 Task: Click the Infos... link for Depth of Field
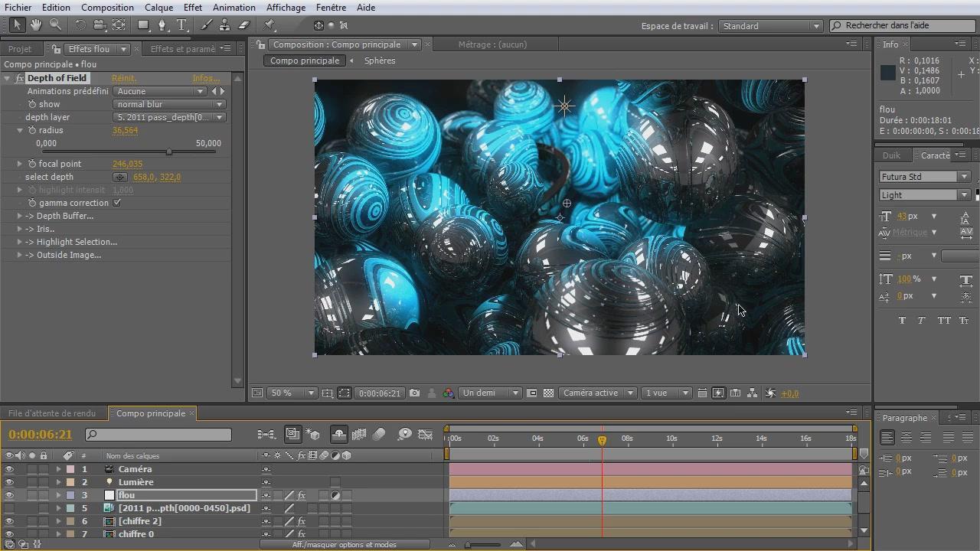[x=206, y=78]
